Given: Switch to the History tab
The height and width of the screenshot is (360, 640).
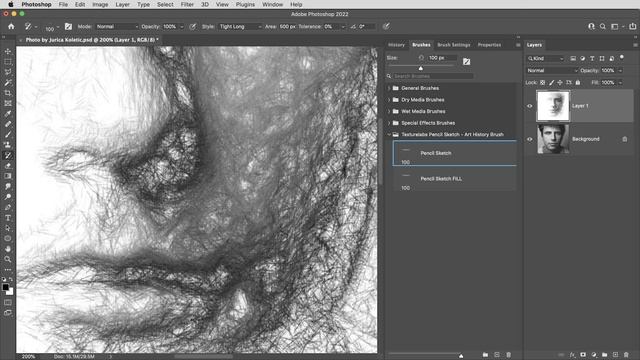Looking at the screenshot, I should (396, 45).
